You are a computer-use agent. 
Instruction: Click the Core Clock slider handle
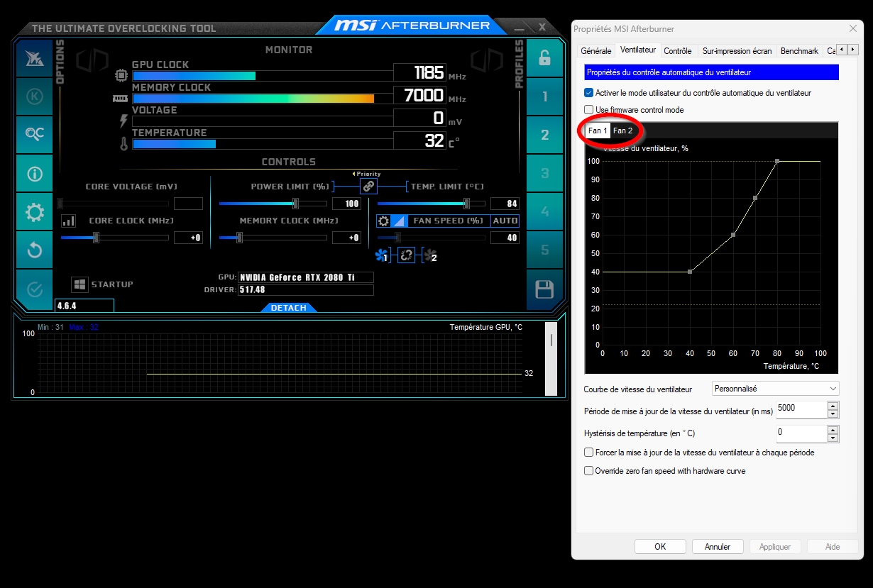[96, 238]
